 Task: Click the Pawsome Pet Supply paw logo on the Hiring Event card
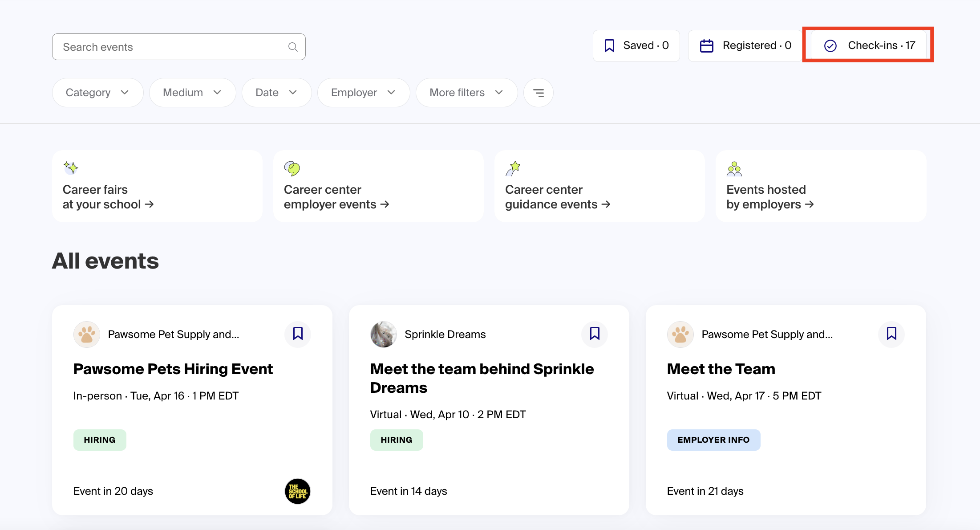point(87,334)
